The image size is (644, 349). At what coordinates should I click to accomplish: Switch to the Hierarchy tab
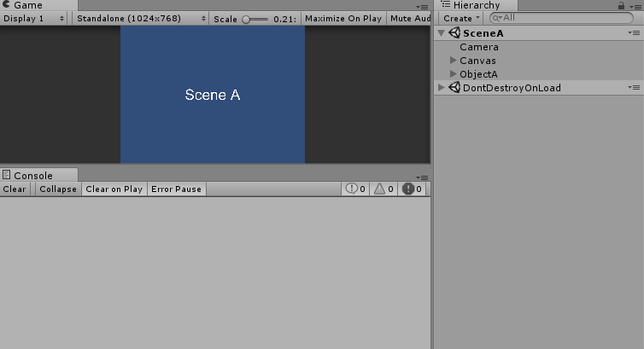(x=477, y=5)
